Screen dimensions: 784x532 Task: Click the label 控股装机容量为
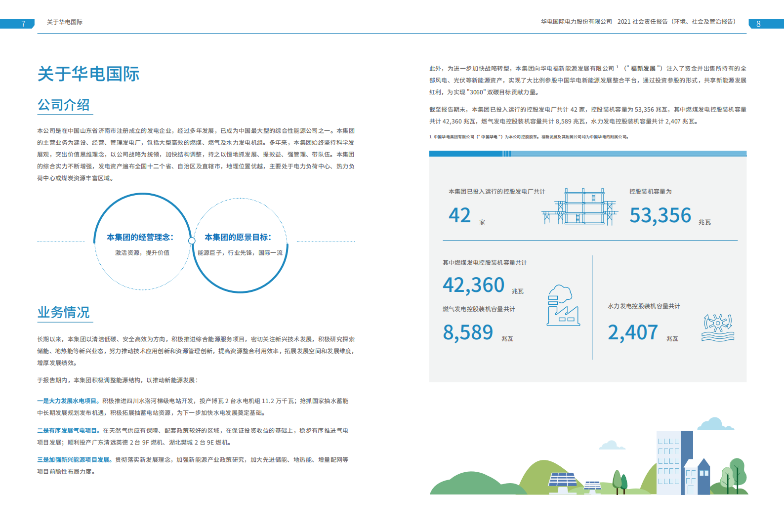[x=650, y=192]
